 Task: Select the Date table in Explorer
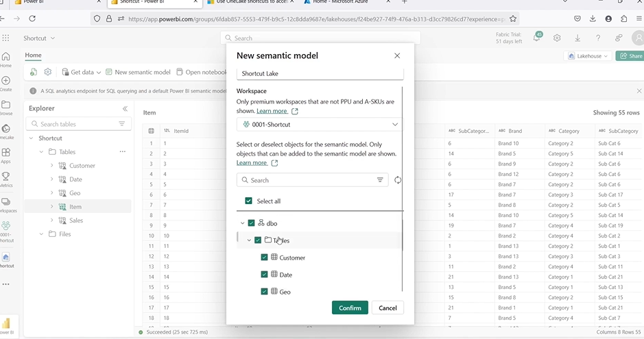[x=75, y=179]
